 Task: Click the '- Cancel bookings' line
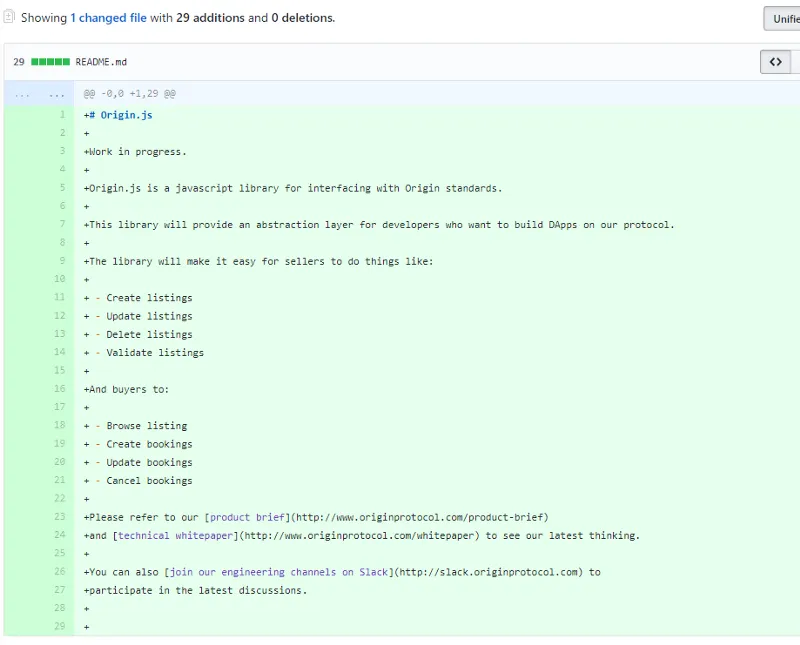pos(138,481)
